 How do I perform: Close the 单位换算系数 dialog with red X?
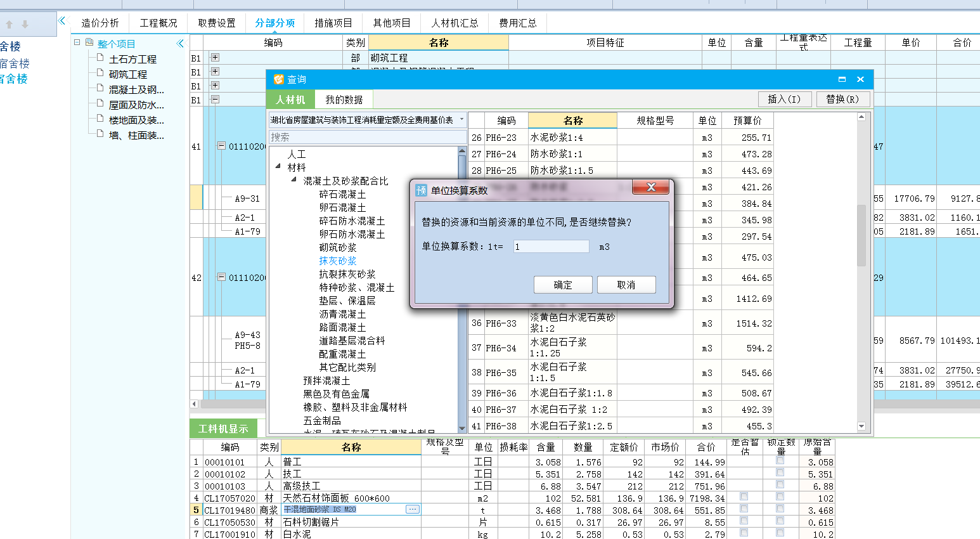(650, 187)
